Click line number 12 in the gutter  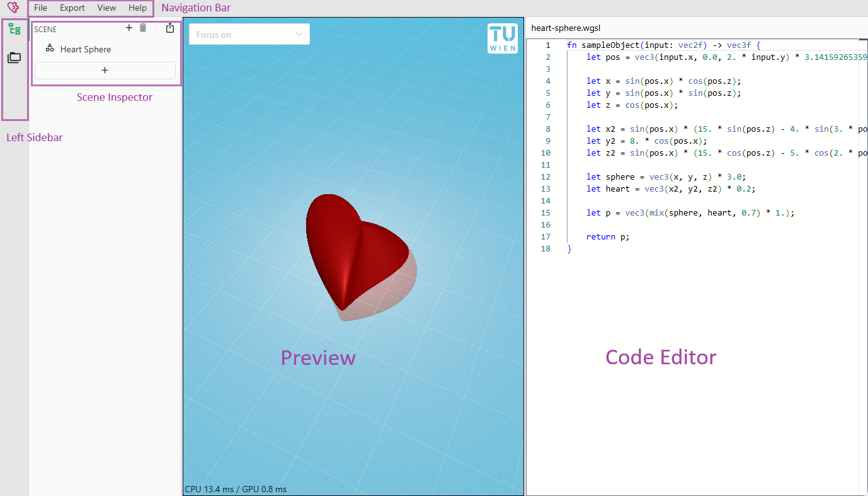point(545,177)
